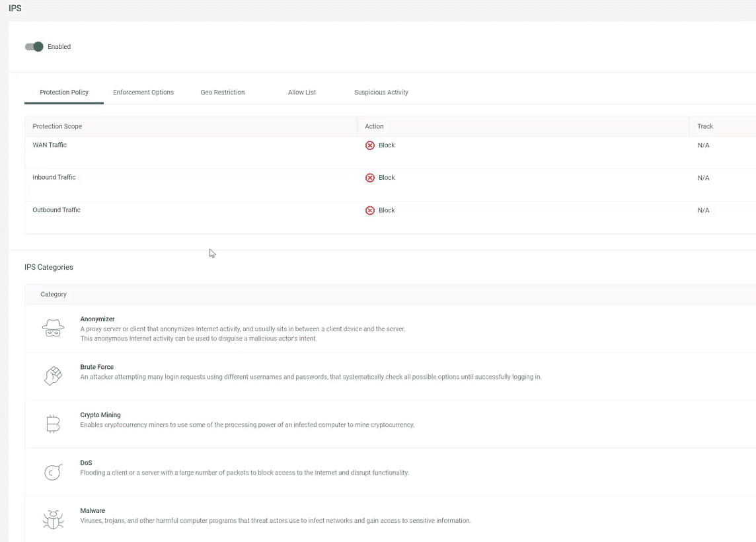Click the Brute Force fist icon
The height and width of the screenshot is (542, 756).
pos(53,376)
